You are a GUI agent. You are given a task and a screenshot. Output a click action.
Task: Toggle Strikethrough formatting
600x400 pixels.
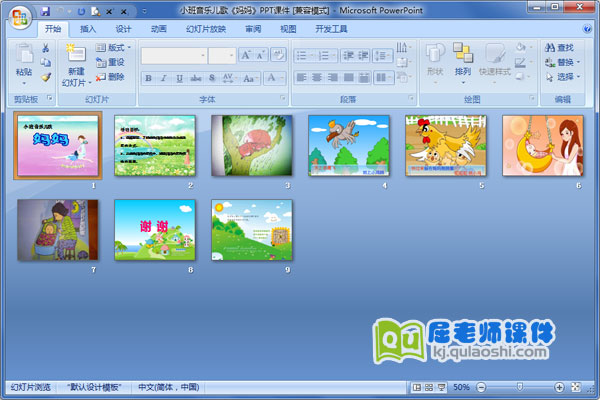[x=196, y=78]
